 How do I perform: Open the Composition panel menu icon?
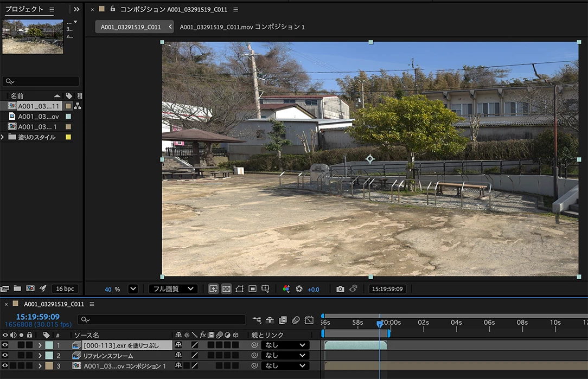pyautogui.click(x=235, y=9)
